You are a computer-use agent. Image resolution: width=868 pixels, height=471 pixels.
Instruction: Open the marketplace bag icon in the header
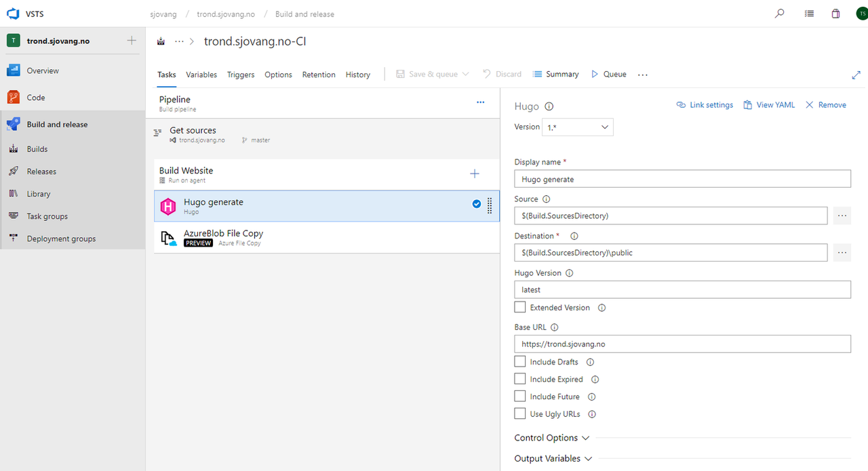click(835, 13)
